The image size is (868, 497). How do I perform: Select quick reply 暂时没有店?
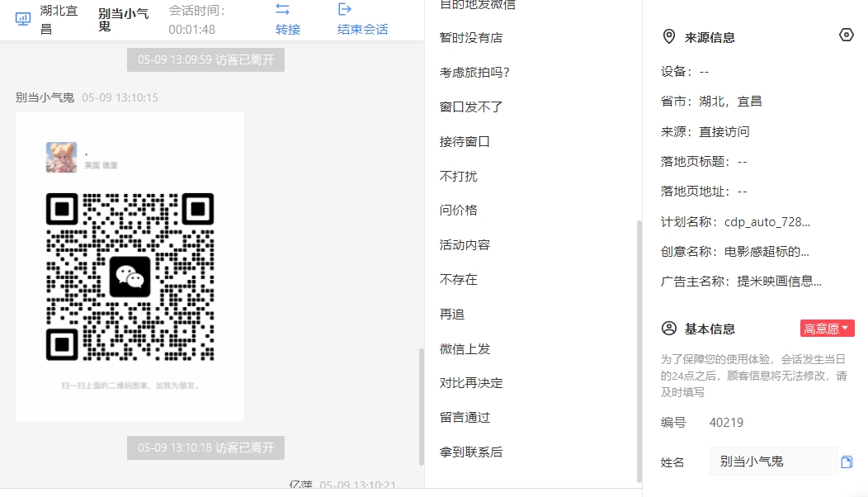click(471, 38)
